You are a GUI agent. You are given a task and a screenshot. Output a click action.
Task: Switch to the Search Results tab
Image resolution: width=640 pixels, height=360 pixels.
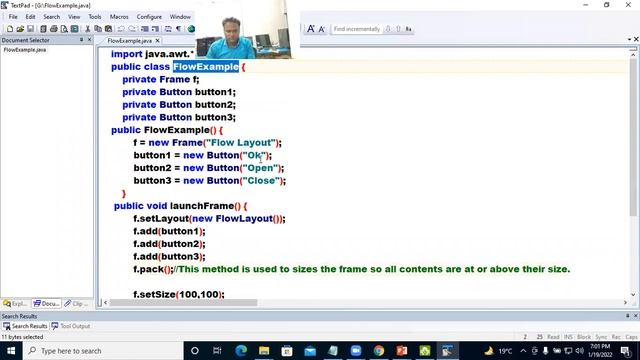point(25,326)
